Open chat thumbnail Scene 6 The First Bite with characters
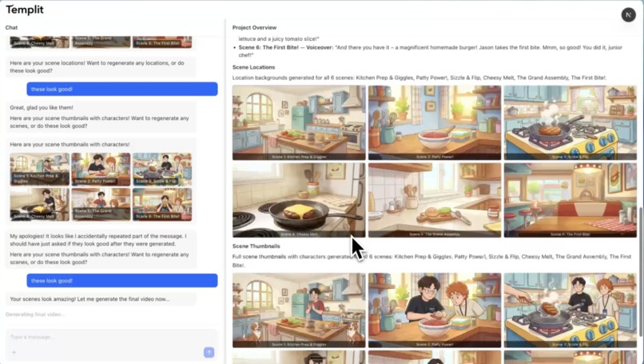644x364 pixels. click(162, 205)
